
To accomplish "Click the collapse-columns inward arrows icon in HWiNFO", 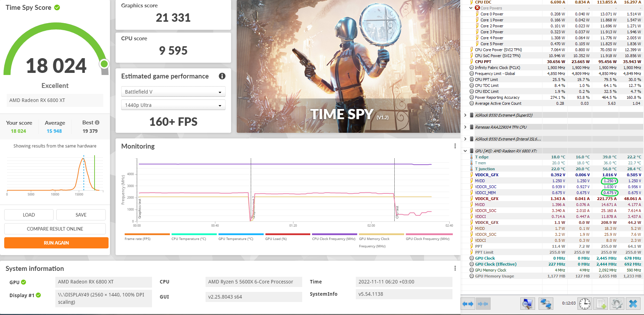I will coord(483,304).
